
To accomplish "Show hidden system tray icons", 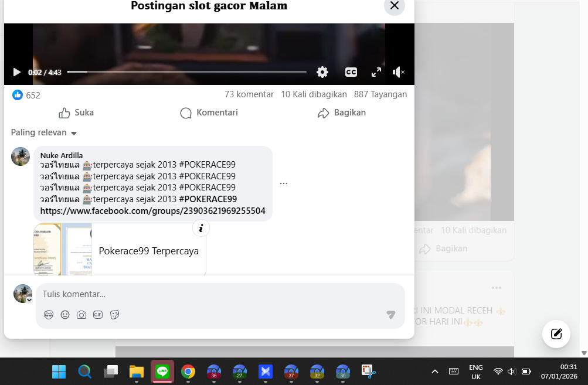I will pyautogui.click(x=434, y=372).
